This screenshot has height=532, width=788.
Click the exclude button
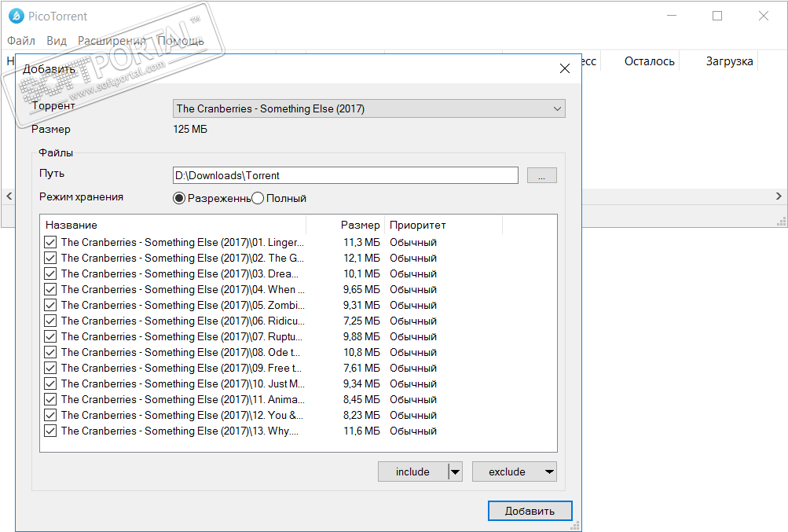pyautogui.click(x=507, y=471)
